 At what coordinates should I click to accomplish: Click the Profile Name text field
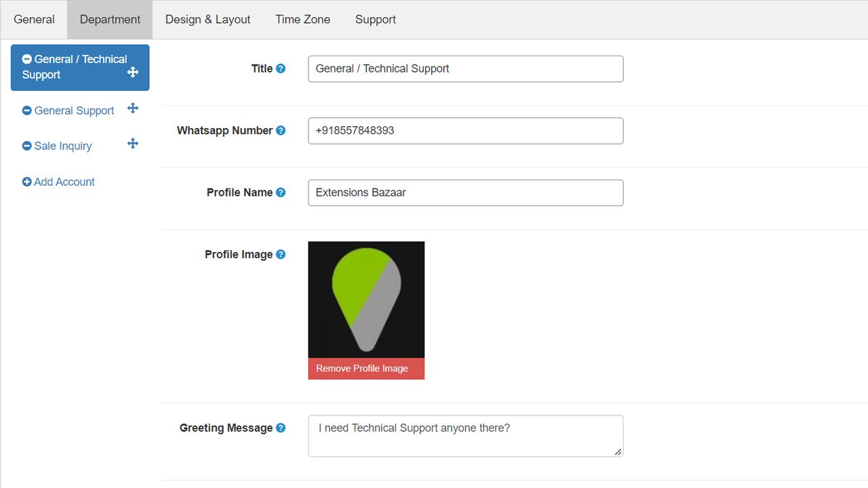pyautogui.click(x=465, y=192)
